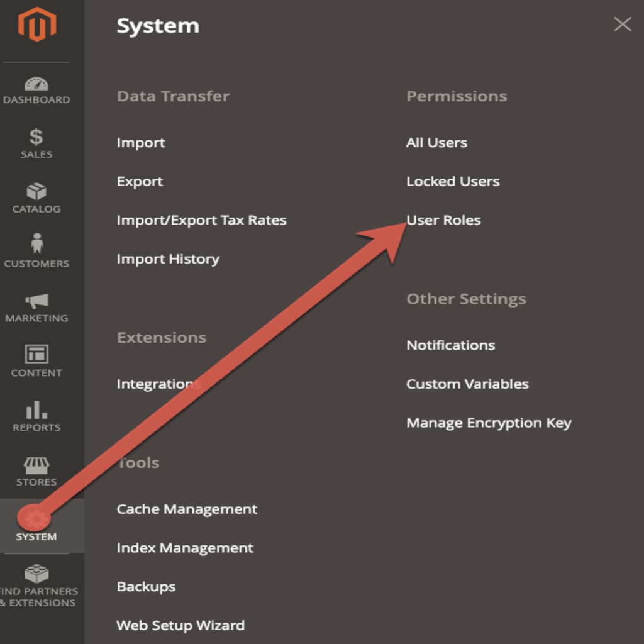Open the Catalog box icon
Viewport: 644px width, 644px height.
click(36, 191)
